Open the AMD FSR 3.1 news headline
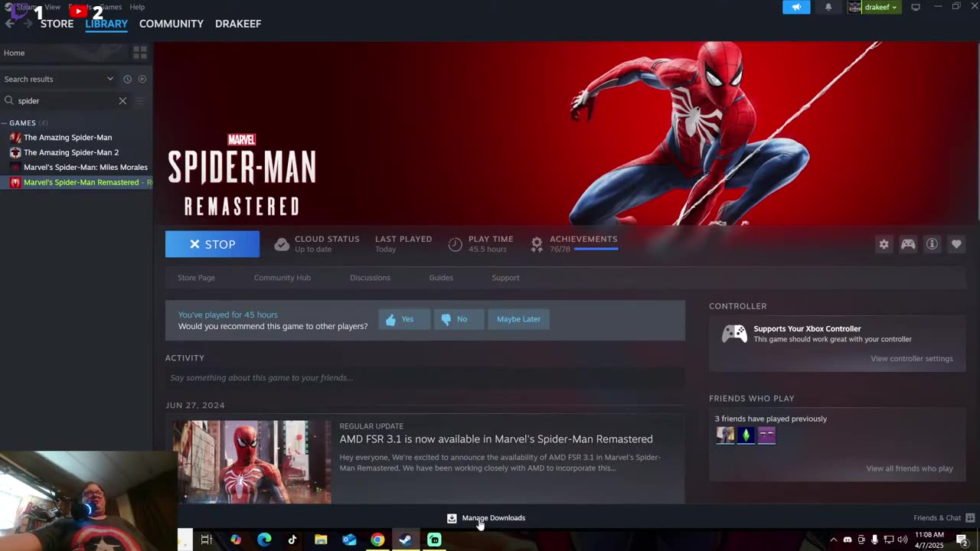Image resolution: width=980 pixels, height=551 pixels. (496, 439)
